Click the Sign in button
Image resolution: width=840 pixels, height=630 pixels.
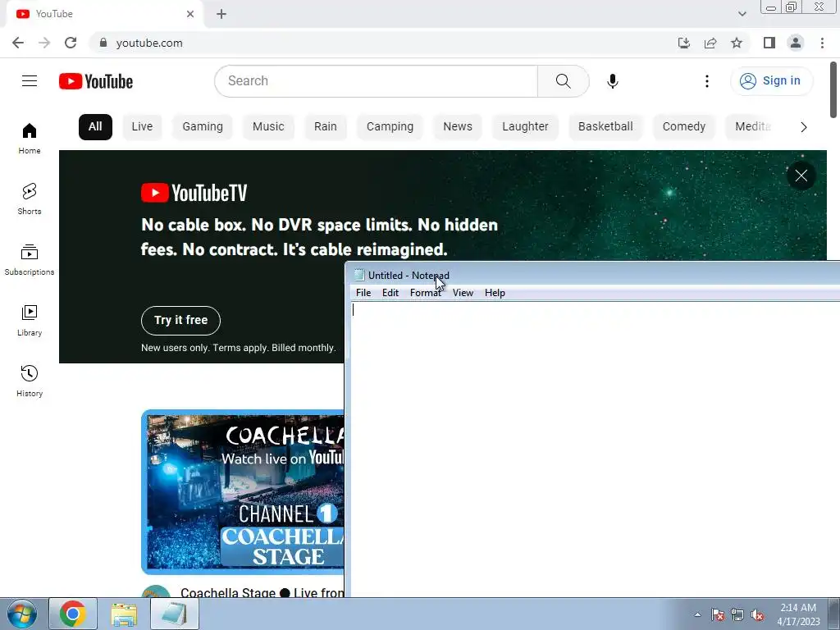point(771,81)
